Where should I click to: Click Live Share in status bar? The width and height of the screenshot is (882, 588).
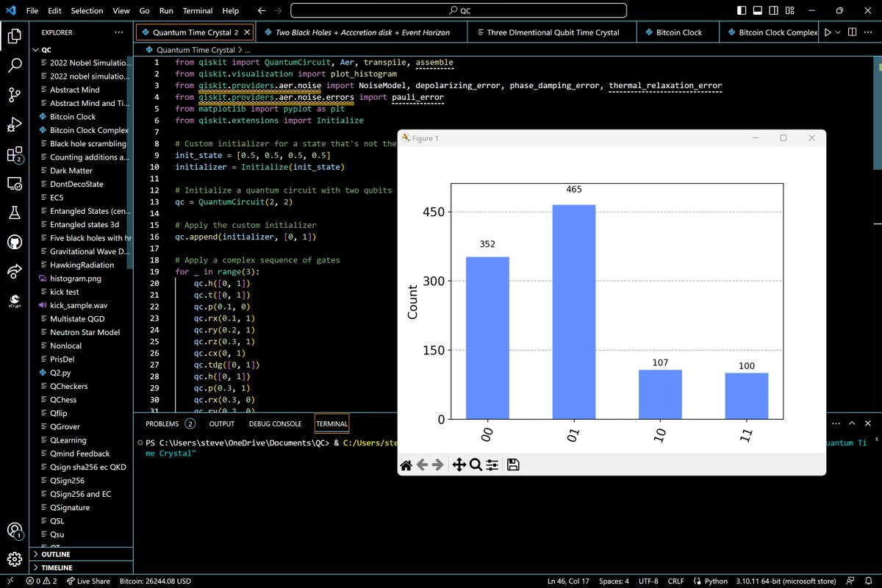point(87,581)
